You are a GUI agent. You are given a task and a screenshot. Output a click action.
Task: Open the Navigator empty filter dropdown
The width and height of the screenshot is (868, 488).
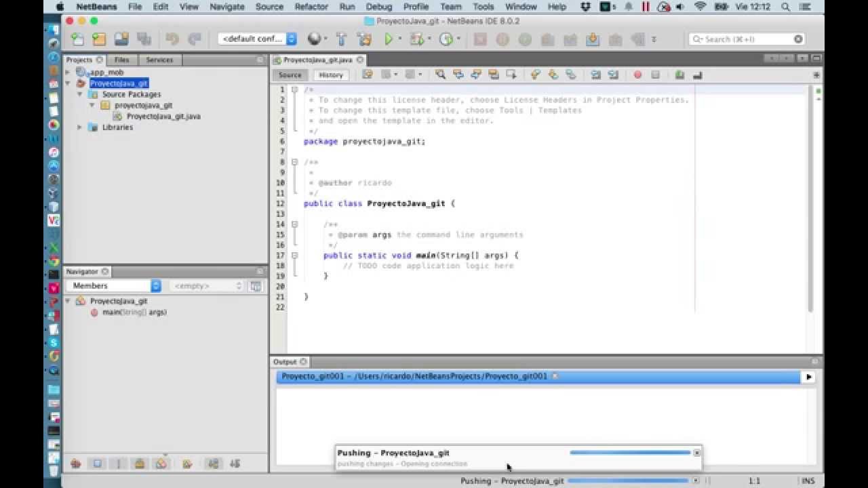pos(206,286)
